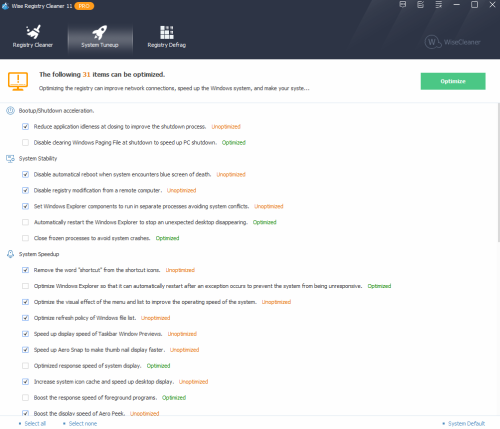Click the Bootup/Shutdown acceleration power icon

[x=10, y=111]
